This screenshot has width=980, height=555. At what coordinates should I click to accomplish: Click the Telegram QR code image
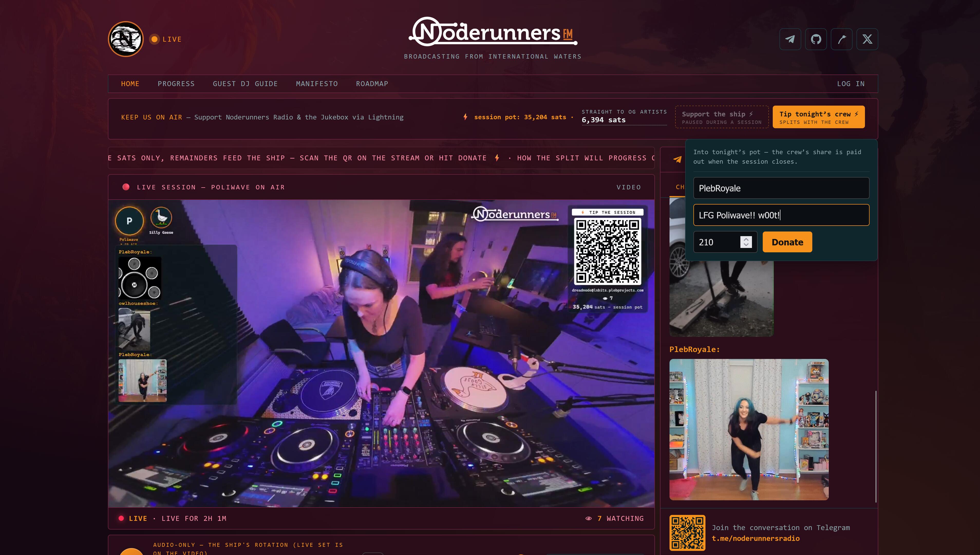pos(687,532)
